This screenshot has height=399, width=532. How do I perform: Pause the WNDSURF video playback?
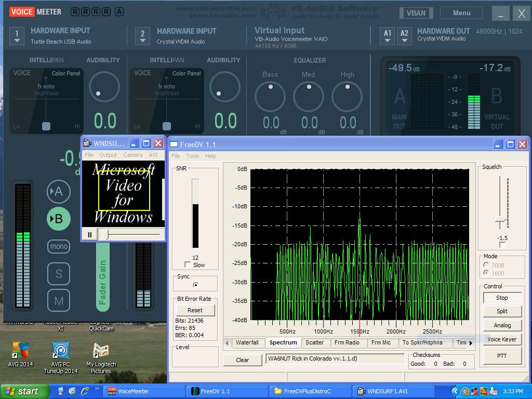(x=89, y=235)
